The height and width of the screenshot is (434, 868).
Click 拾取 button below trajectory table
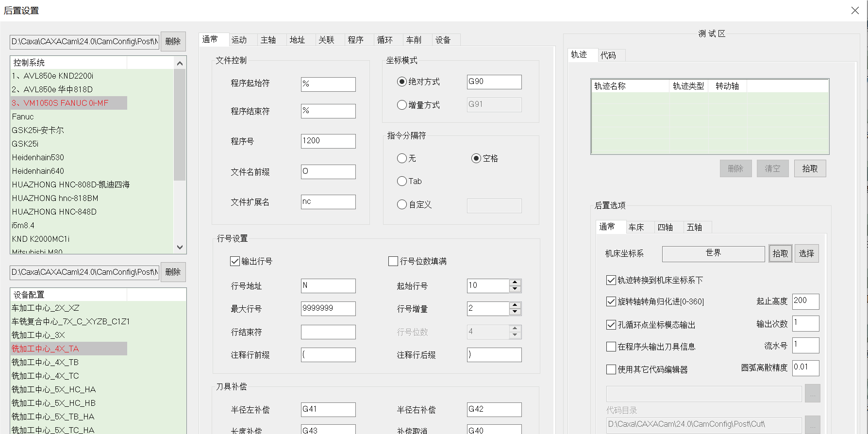(x=810, y=168)
